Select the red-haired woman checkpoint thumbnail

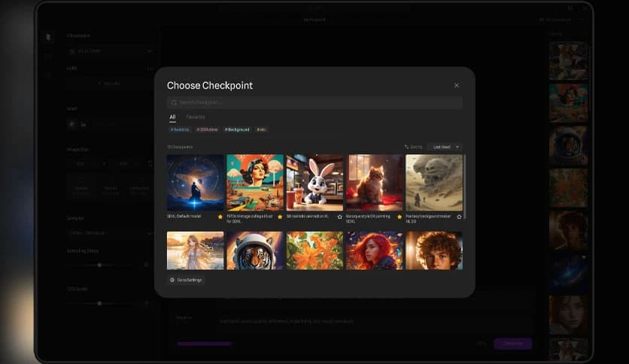pos(375,250)
